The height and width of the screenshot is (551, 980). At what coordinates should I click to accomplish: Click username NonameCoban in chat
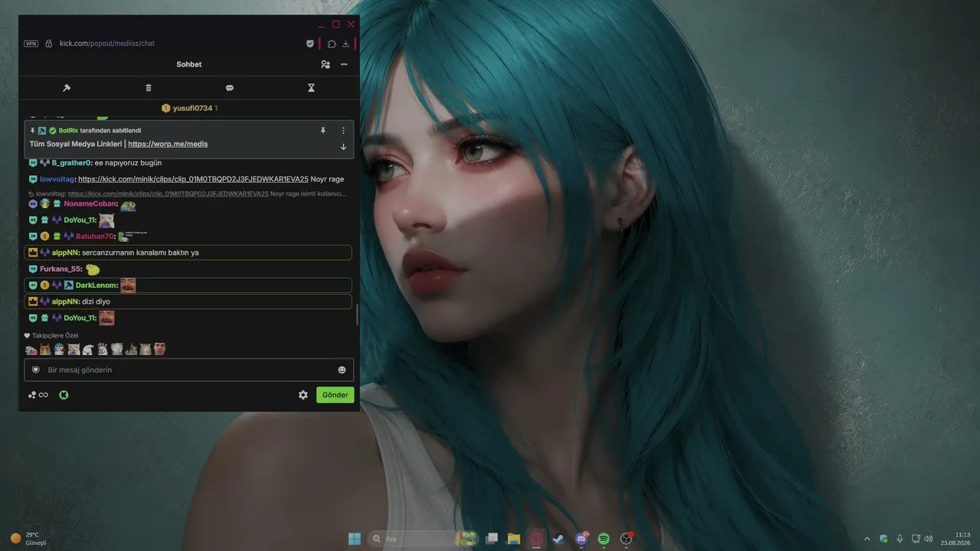point(90,204)
